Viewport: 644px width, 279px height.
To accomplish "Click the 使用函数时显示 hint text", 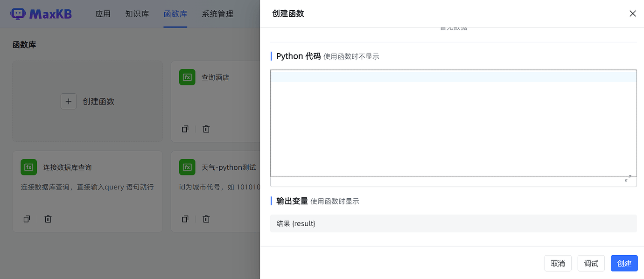I will point(335,202).
